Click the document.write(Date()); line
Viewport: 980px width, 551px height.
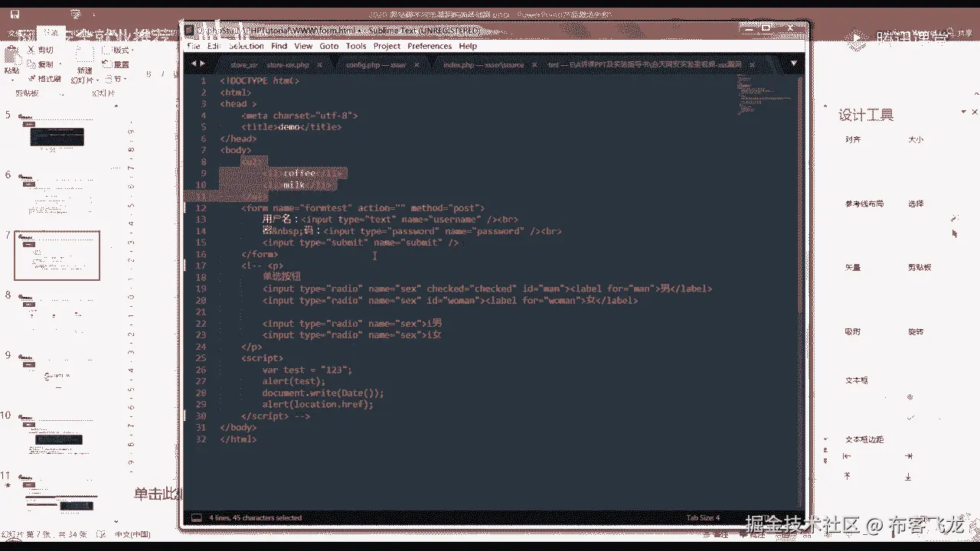click(322, 393)
